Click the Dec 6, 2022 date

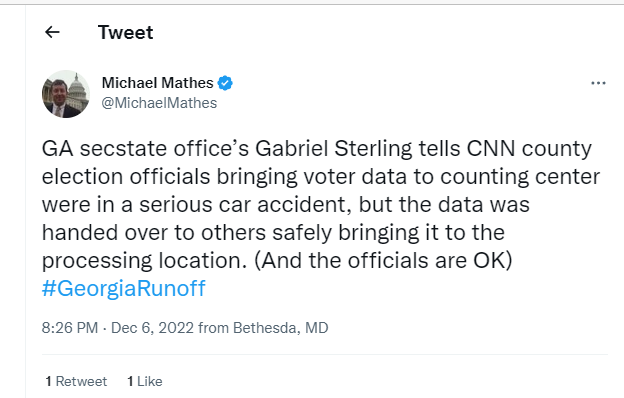click(x=152, y=328)
